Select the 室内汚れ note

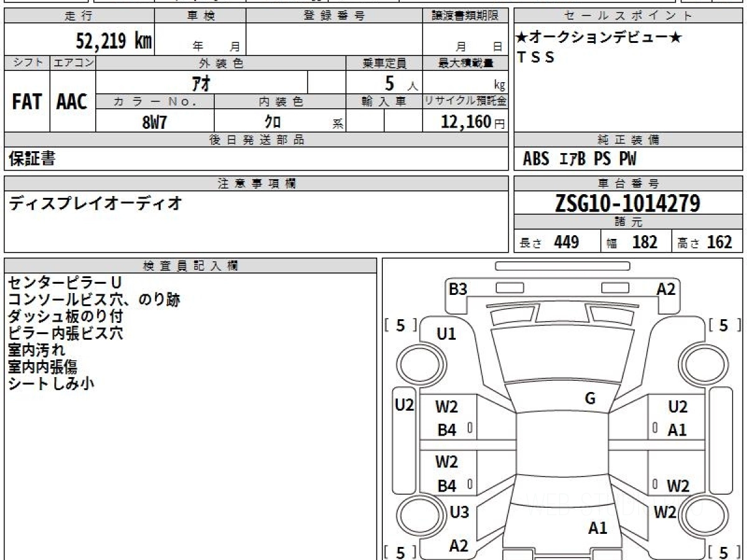[37, 350]
